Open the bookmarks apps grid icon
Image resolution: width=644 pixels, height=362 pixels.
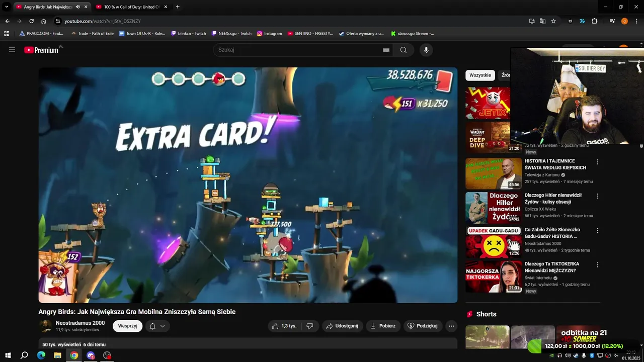[7, 34]
